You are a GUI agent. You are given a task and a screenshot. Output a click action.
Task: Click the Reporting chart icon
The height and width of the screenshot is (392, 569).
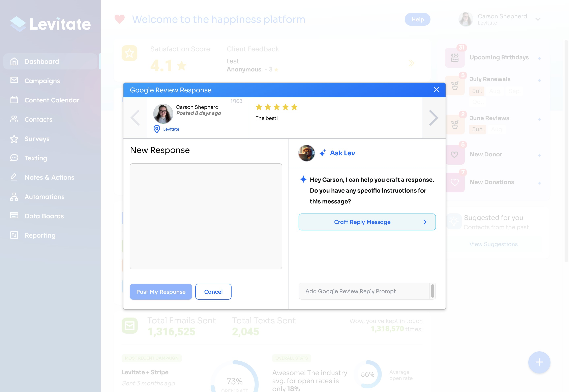(x=14, y=235)
